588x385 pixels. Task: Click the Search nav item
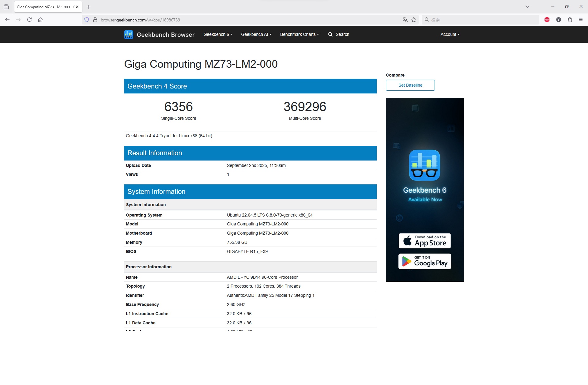point(339,34)
